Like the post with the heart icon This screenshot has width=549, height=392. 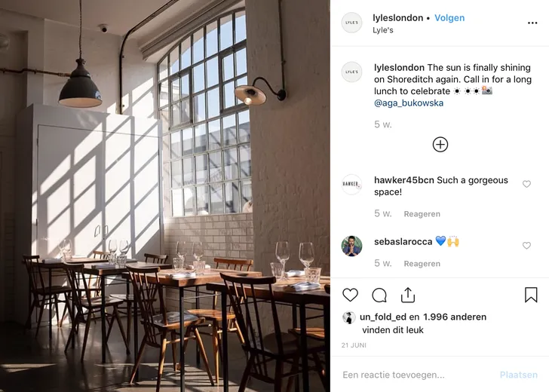click(x=350, y=295)
